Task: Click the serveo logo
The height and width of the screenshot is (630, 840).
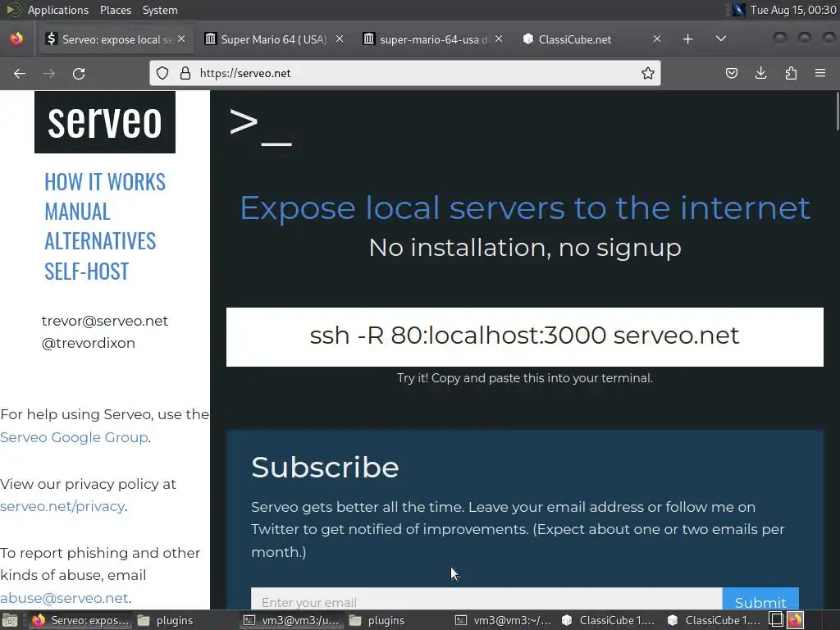Action: point(105,122)
